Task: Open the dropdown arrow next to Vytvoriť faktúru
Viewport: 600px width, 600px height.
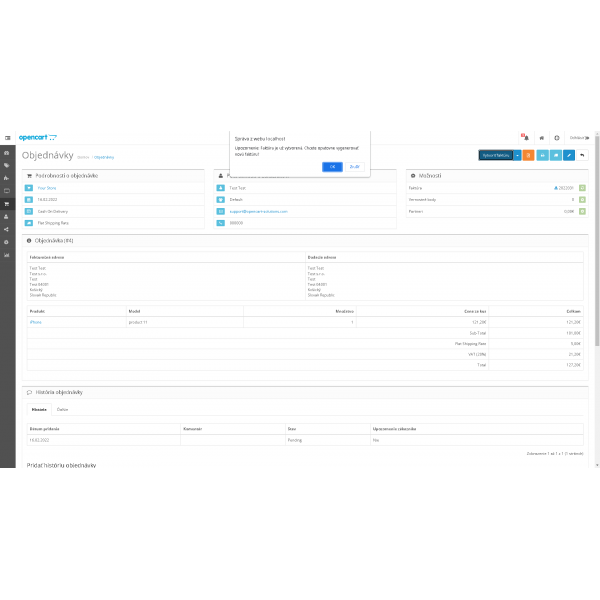Action: point(517,155)
